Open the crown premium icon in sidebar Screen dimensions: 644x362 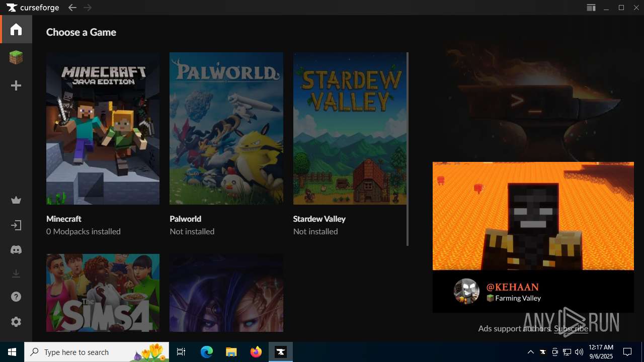pyautogui.click(x=16, y=200)
